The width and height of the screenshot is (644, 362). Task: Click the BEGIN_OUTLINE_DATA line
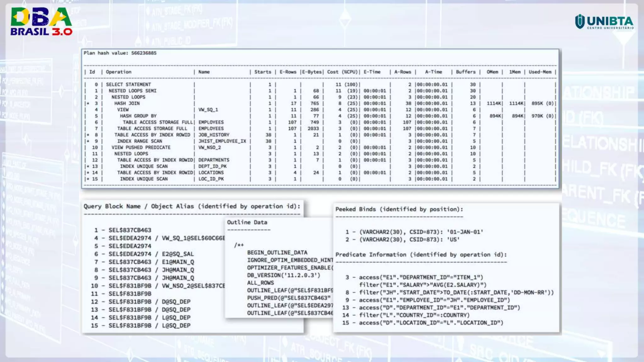(x=277, y=253)
